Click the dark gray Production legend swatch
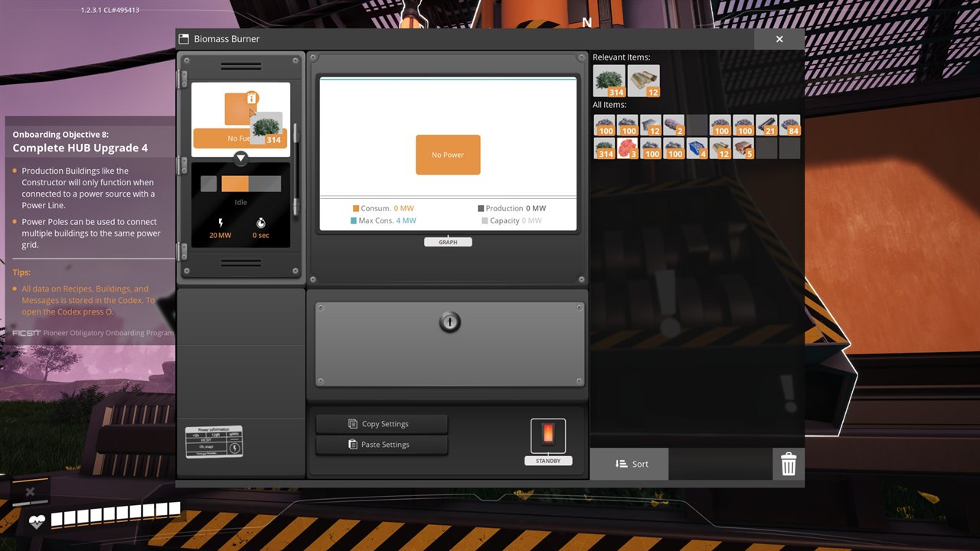 481,208
